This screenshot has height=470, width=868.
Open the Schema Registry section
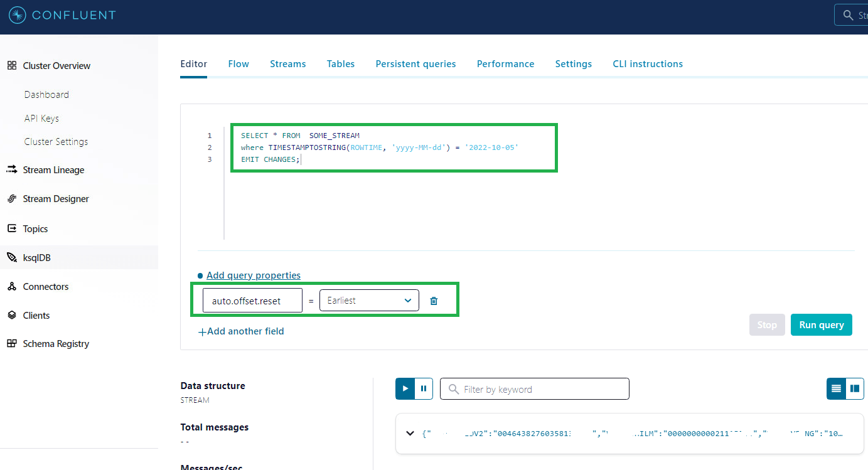click(x=56, y=343)
